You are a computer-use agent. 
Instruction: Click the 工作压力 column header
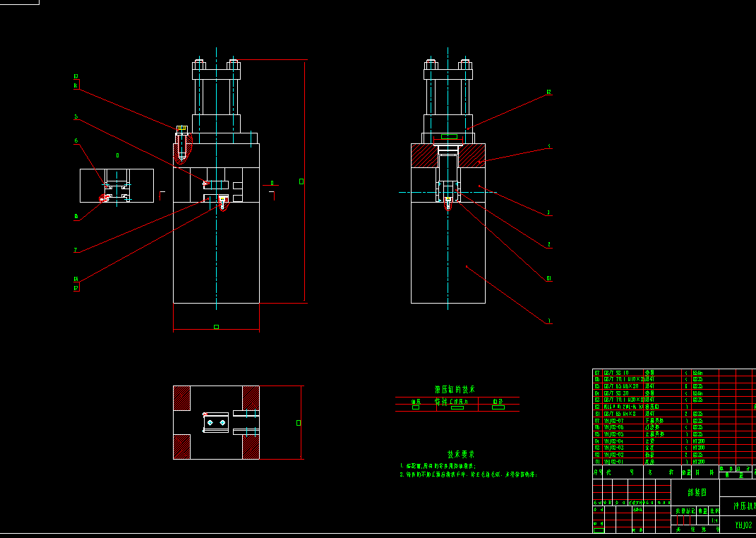[x=457, y=401]
